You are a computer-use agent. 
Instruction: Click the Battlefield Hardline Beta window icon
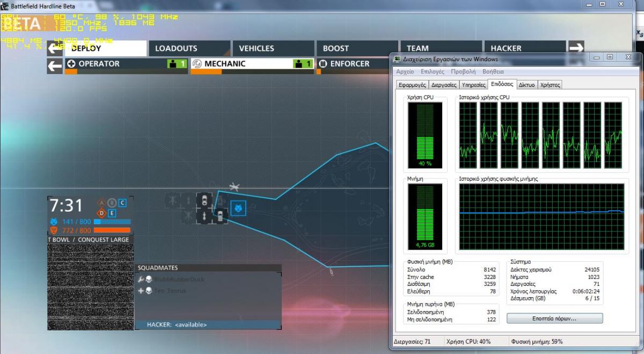pyautogui.click(x=5, y=6)
